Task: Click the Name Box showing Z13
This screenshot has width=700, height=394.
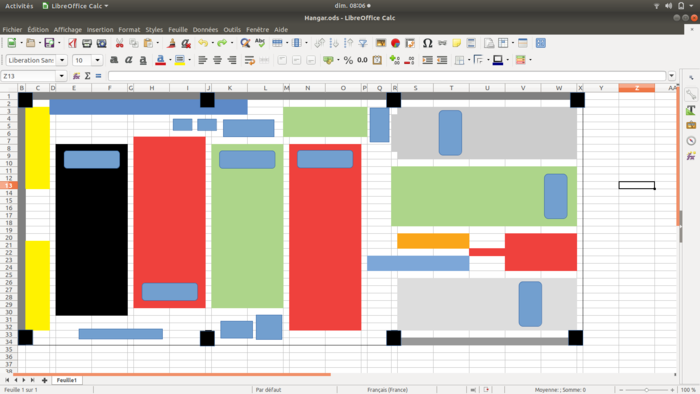Action: (29, 76)
